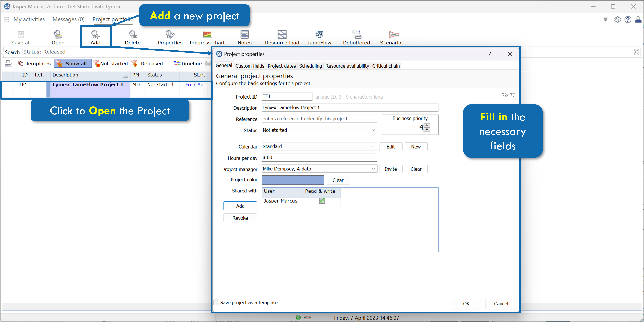Open the selected project with Open icon
The image size is (644, 322).
58,37
